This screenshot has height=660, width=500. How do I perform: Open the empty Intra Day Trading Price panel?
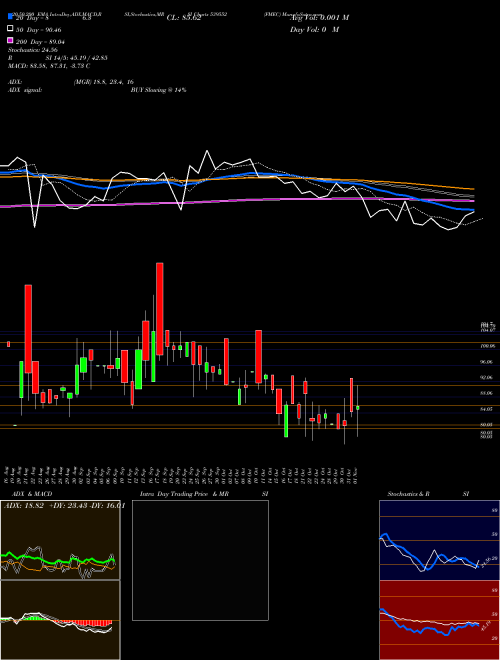(200, 560)
